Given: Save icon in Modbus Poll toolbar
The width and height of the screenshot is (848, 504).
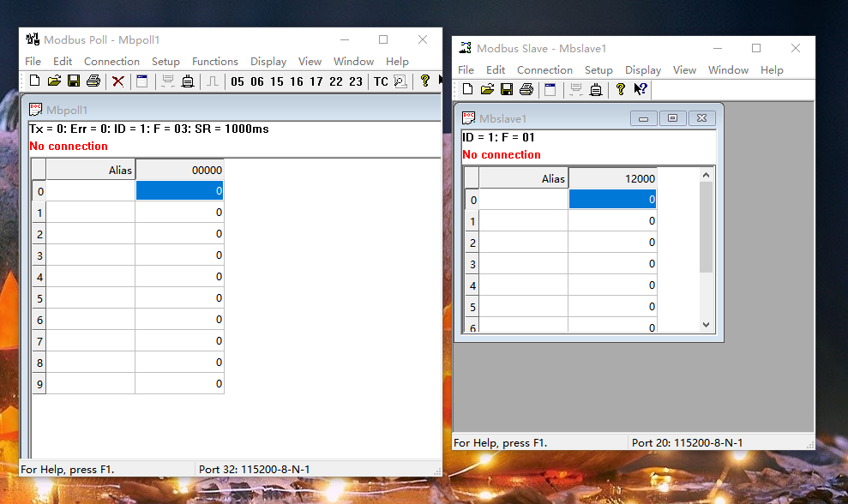Looking at the screenshot, I should point(74,81).
